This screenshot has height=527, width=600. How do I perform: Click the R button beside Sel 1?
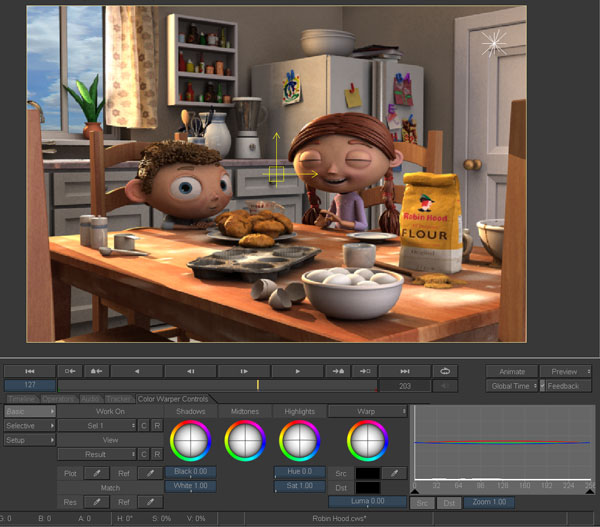(x=157, y=426)
